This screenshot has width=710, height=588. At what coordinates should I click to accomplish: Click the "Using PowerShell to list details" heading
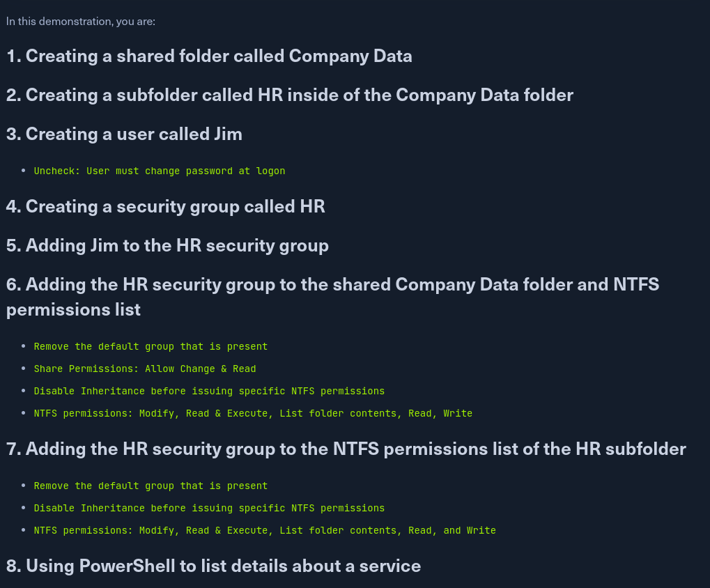213,566
